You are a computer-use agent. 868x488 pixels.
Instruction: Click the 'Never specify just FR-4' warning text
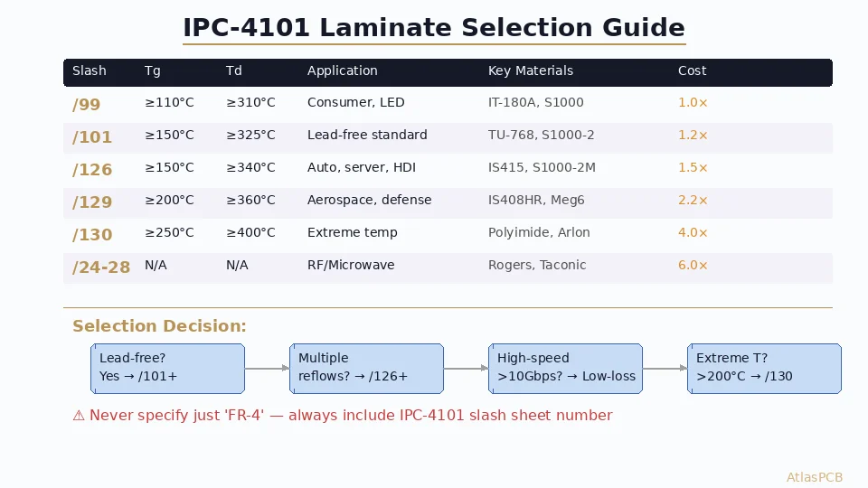(351, 416)
